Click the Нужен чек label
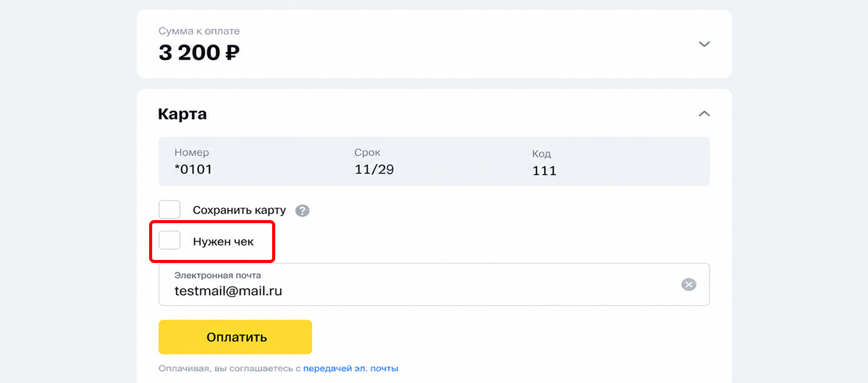Screen dimensions: 868x383 click(223, 242)
